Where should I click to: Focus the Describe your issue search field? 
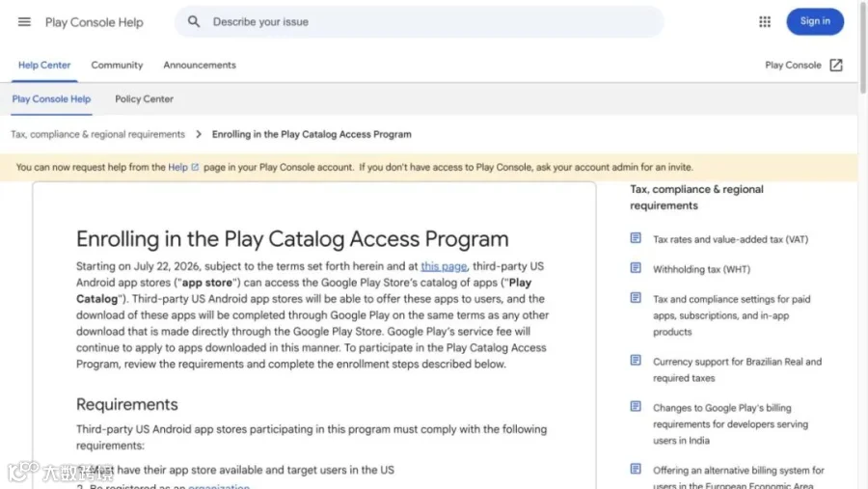420,21
